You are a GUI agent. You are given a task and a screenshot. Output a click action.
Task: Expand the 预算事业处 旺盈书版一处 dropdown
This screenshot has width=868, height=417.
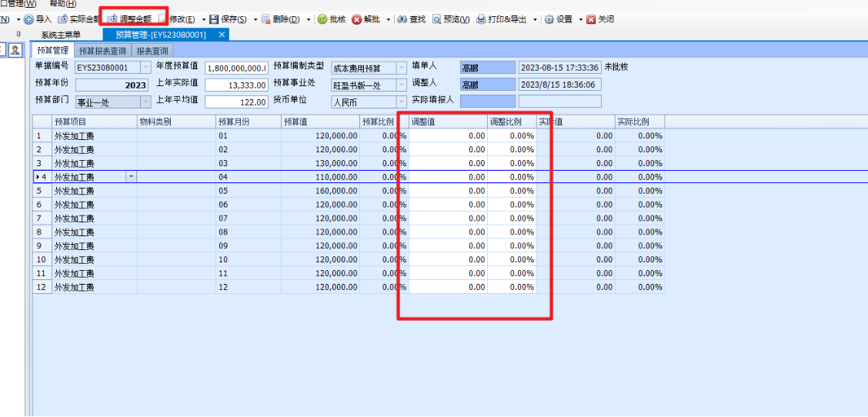pos(402,85)
